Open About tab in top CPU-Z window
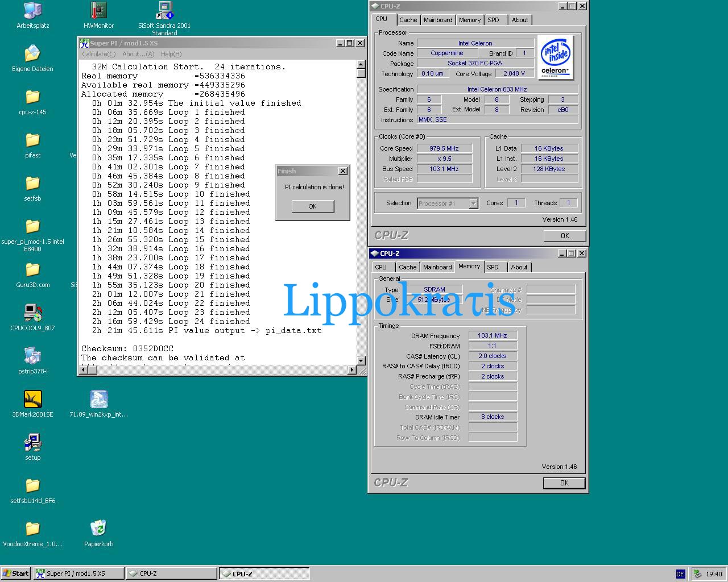Screen dimensions: 728x582 pos(520,20)
